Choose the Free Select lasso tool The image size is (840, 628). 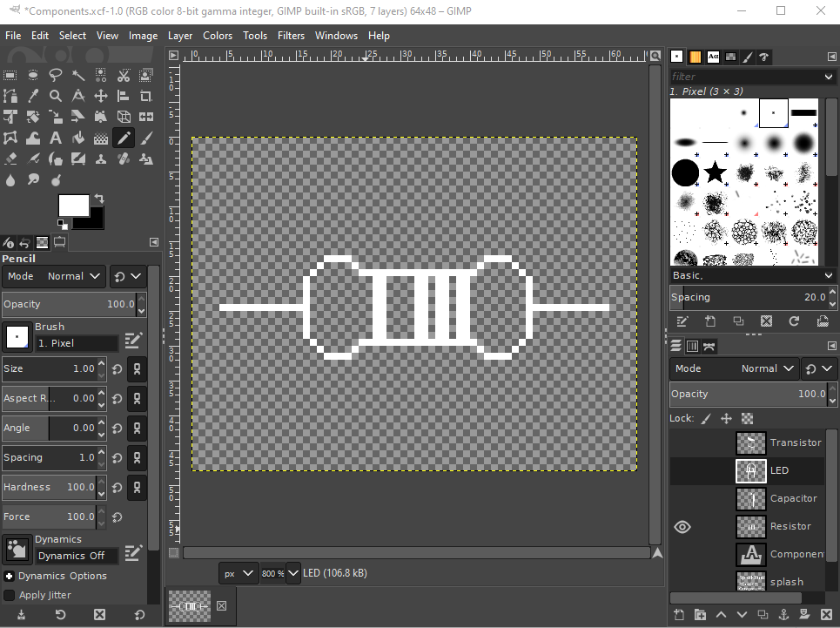point(55,75)
